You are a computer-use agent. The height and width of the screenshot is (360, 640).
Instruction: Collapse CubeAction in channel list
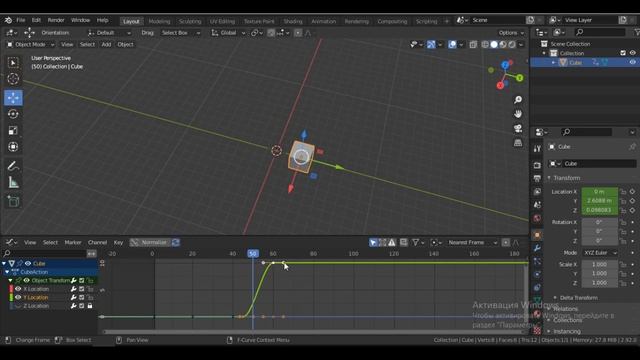click(x=7, y=272)
